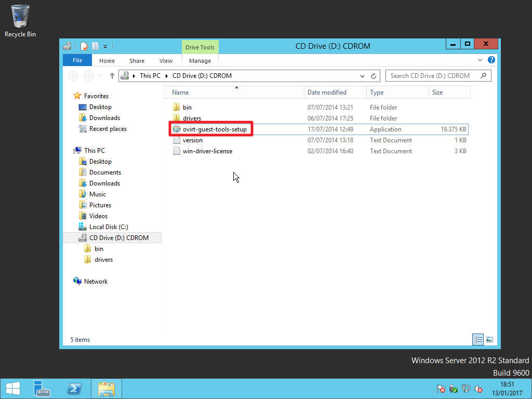Open Customize Quick Access Toolbar dropdown
Viewport: 532px width, 399px height.
105,46
